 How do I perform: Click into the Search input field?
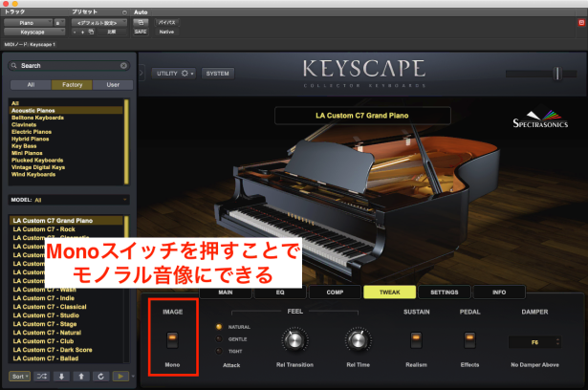pyautogui.click(x=70, y=66)
